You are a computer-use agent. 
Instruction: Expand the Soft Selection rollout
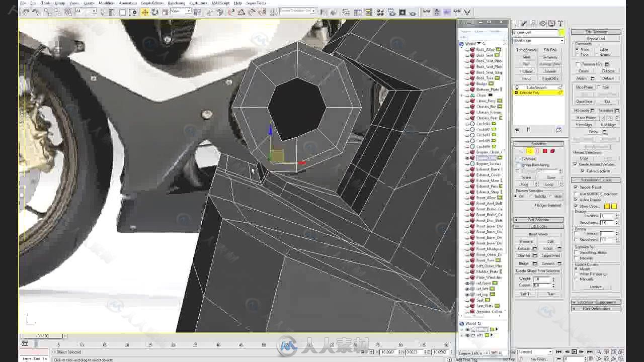[x=538, y=220]
